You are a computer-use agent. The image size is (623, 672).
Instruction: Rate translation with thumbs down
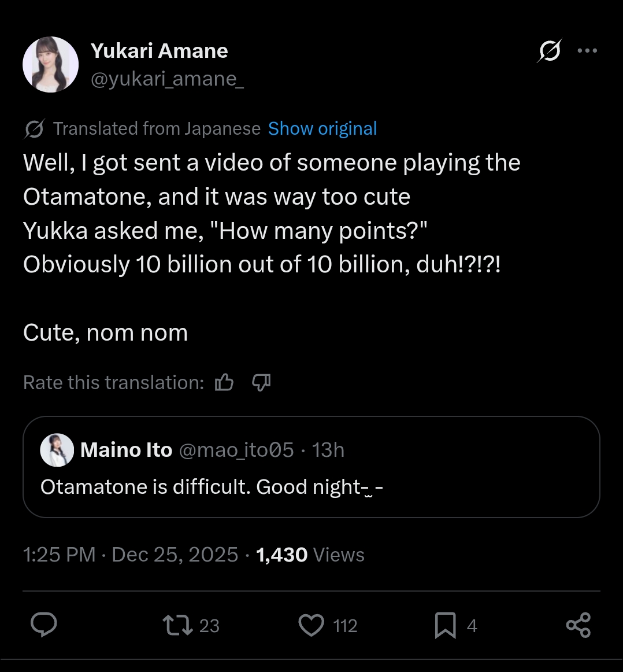[x=261, y=382]
